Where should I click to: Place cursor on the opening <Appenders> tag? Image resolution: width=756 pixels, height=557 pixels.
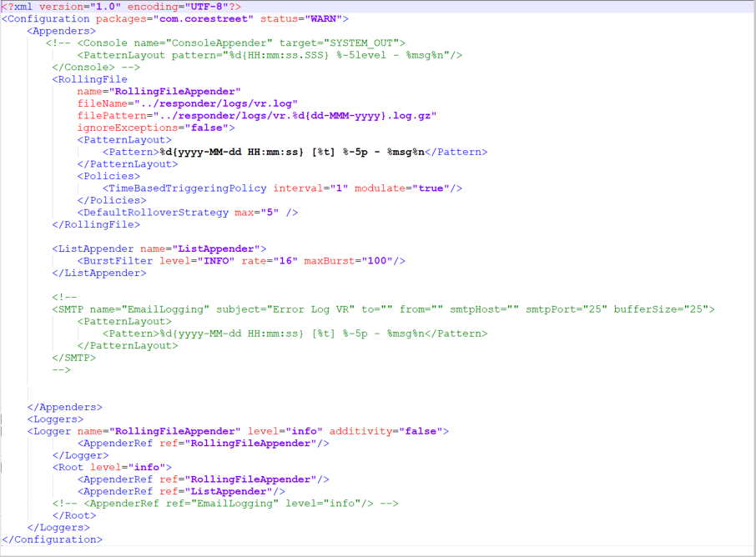62,31
